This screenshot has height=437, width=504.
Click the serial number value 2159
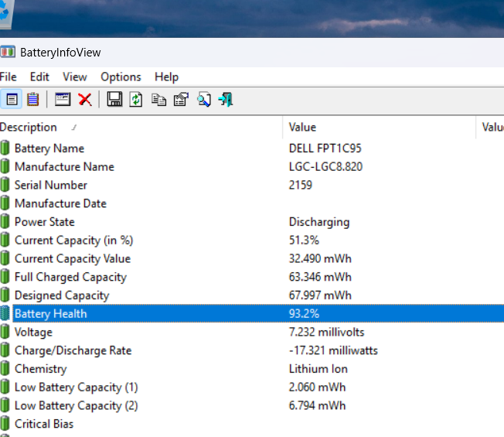click(301, 185)
